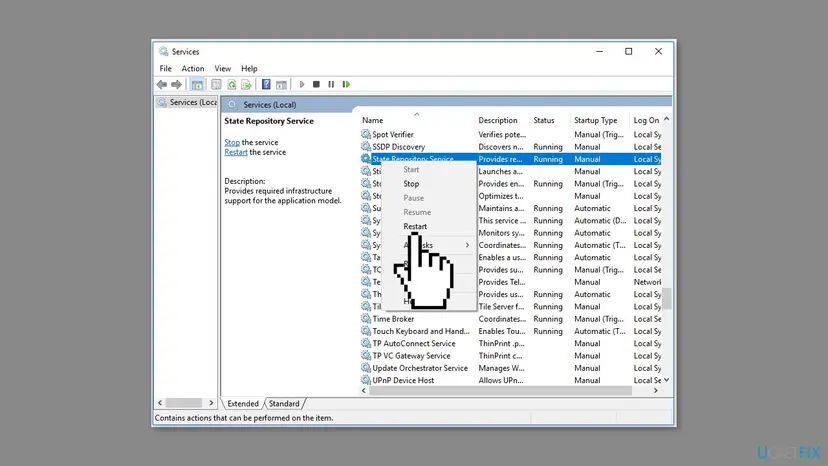Select the TP AutoConnect Service row

[511, 343]
